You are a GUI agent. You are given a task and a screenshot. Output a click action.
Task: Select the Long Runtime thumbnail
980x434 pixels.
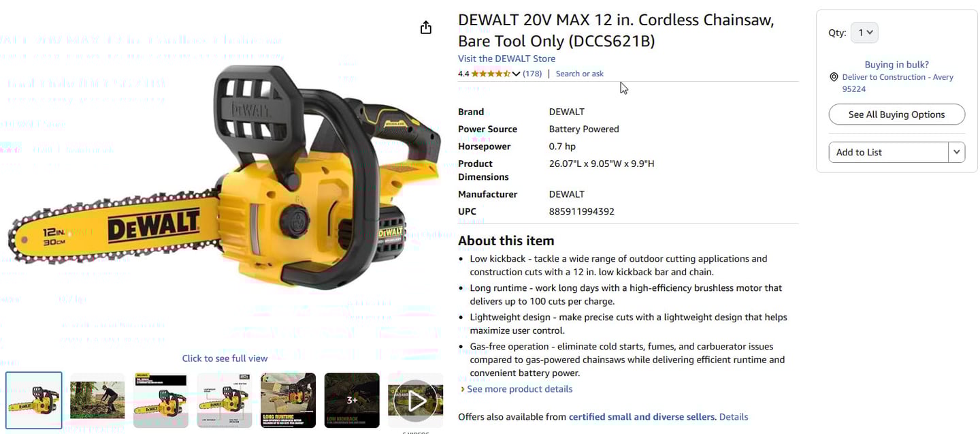pos(288,401)
